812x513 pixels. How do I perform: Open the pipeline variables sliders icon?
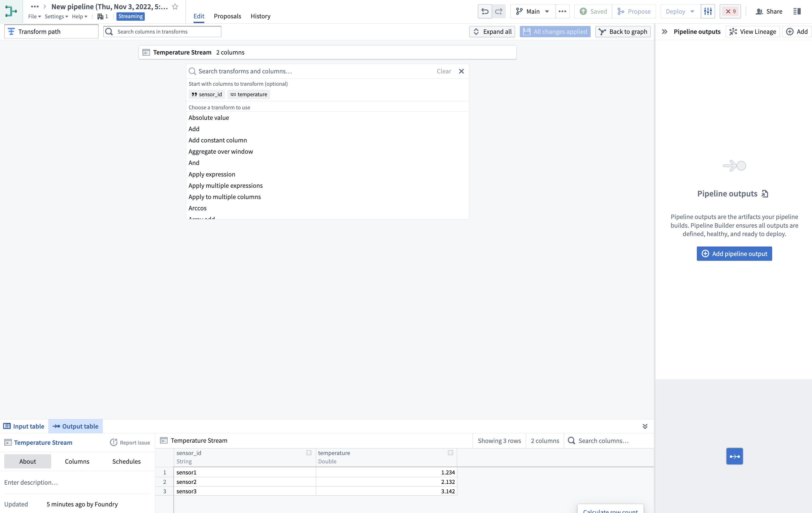[x=708, y=11]
